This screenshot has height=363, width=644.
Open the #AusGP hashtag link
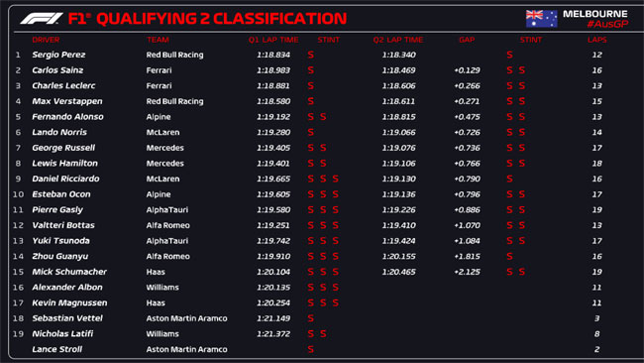click(607, 24)
